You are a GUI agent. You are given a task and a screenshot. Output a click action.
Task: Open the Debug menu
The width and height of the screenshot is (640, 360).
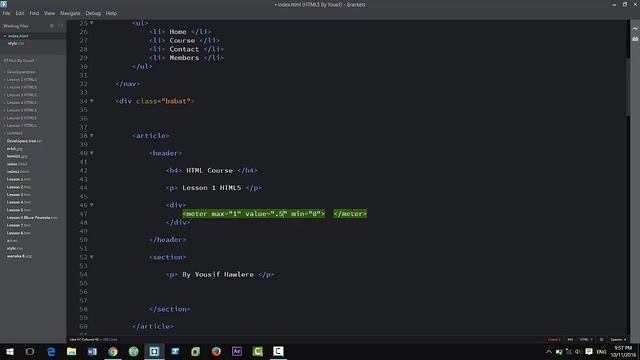point(93,13)
